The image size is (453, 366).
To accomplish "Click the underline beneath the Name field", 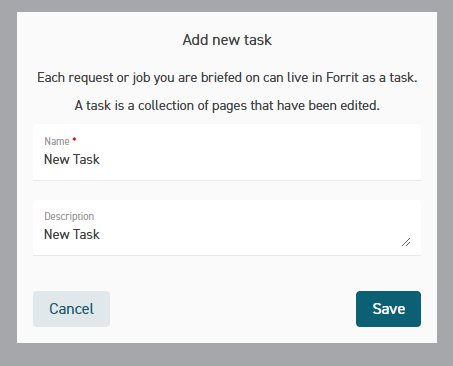I will point(227,180).
